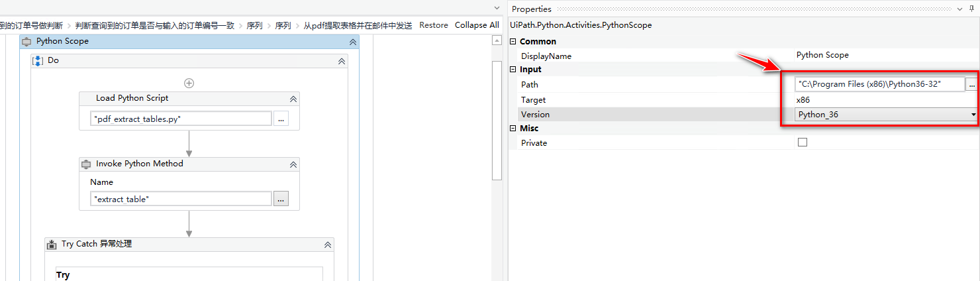Click Restore in the designer breadcrumb bar
The image size is (980, 281).
[434, 25]
